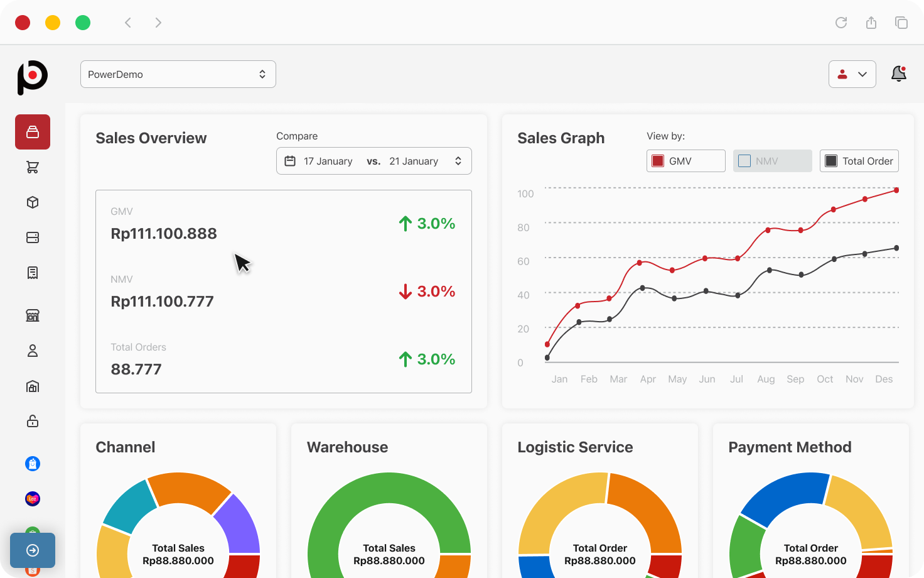Open the padlock sidebar icon
924x578 pixels.
point(33,421)
